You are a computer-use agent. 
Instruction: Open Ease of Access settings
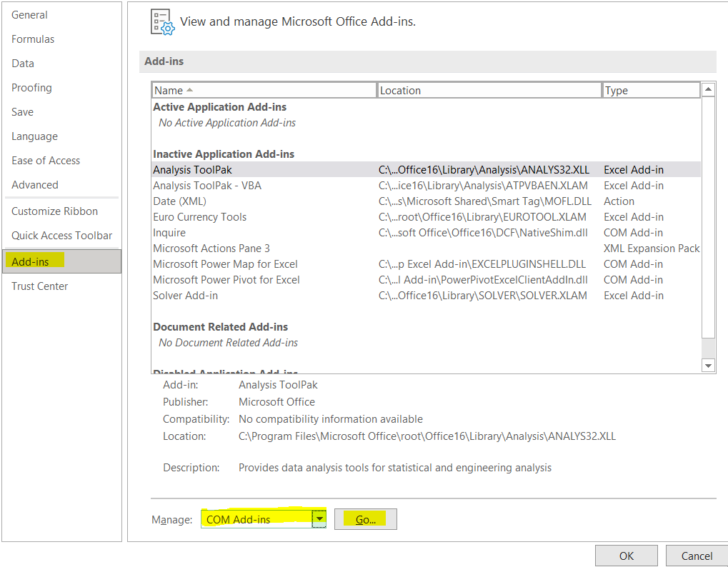(x=46, y=161)
